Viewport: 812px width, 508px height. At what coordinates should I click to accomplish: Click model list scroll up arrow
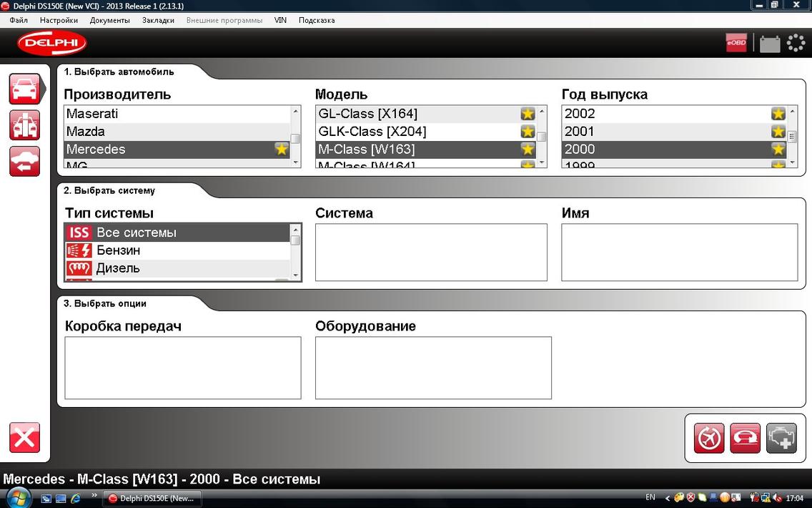coord(542,110)
